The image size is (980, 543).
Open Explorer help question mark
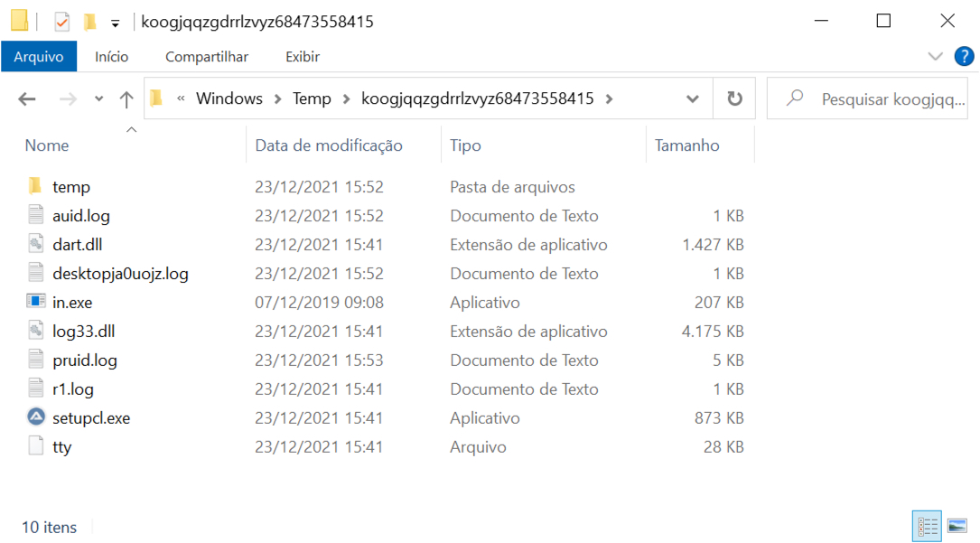(964, 56)
